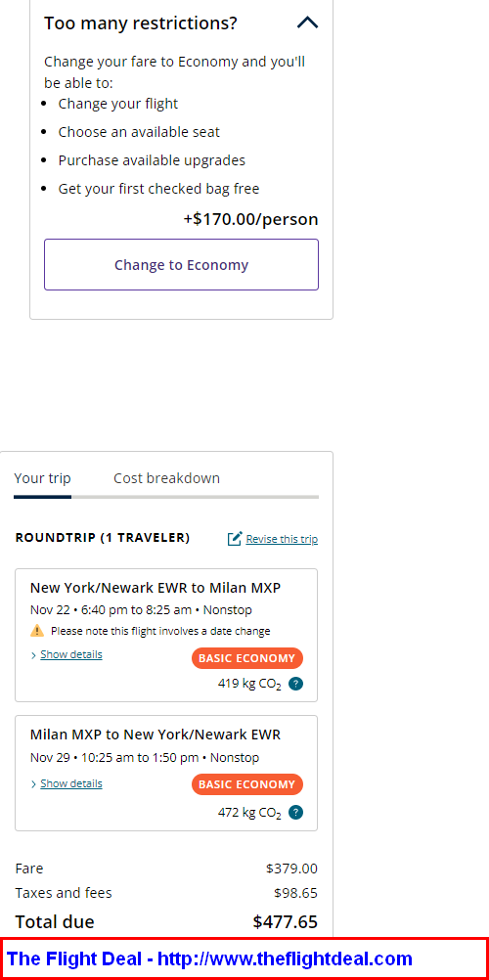Click the theflightdeal.com banner link
Viewport: 489px width, 980px height.
209,958
